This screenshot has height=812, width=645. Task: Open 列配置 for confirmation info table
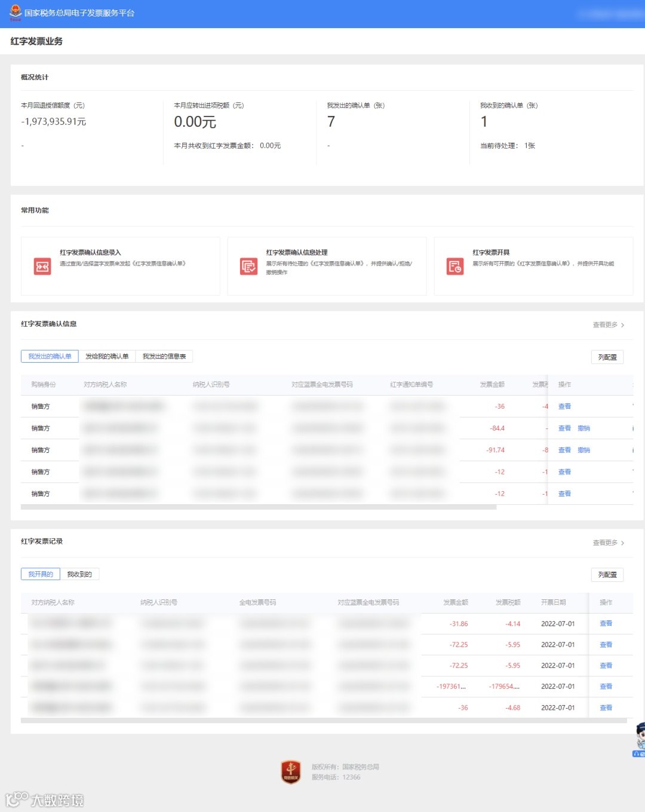point(607,357)
